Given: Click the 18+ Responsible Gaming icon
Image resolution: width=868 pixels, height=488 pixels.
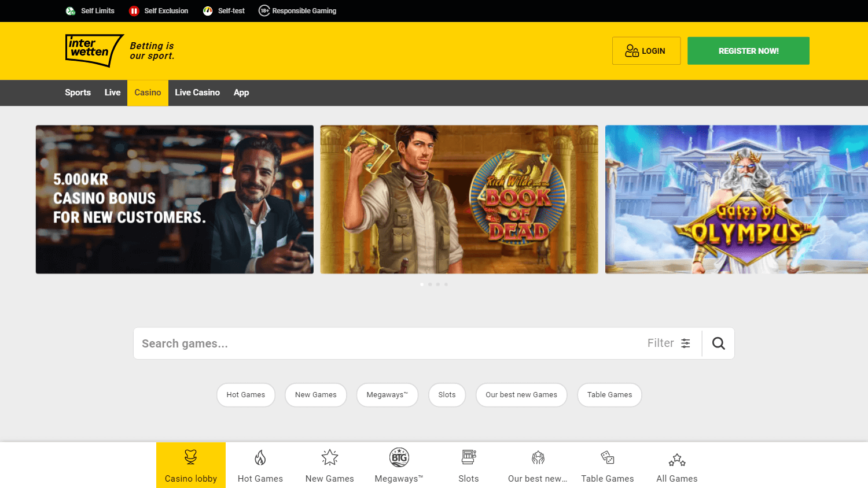Looking at the screenshot, I should pos(264,10).
